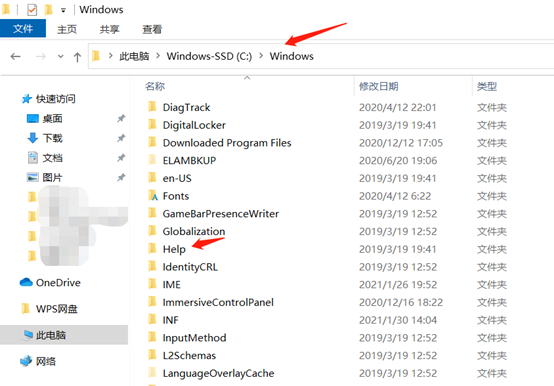Expand chevron after 此电脑 in address bar
The width and height of the screenshot is (554, 386).
coord(158,56)
